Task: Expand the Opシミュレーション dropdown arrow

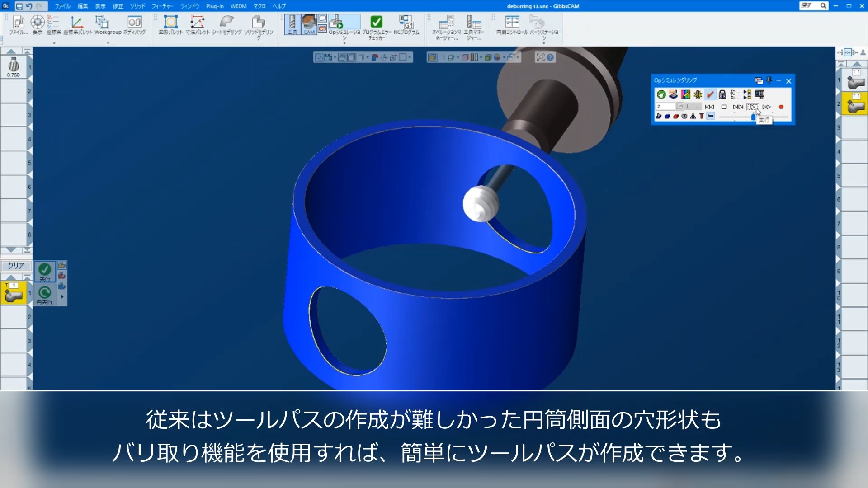Action: pos(344,43)
